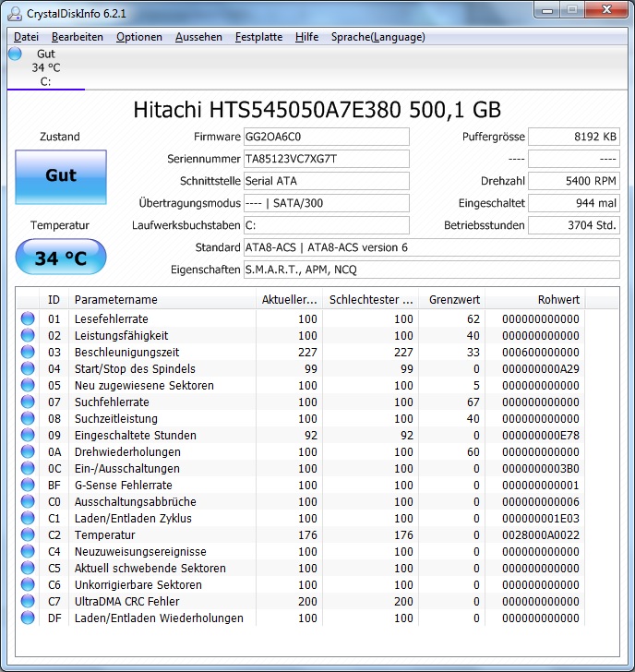This screenshot has width=635, height=672.
Task: Click the status orb for 02 Leistungsfähigkeit
Action: [x=28, y=335]
